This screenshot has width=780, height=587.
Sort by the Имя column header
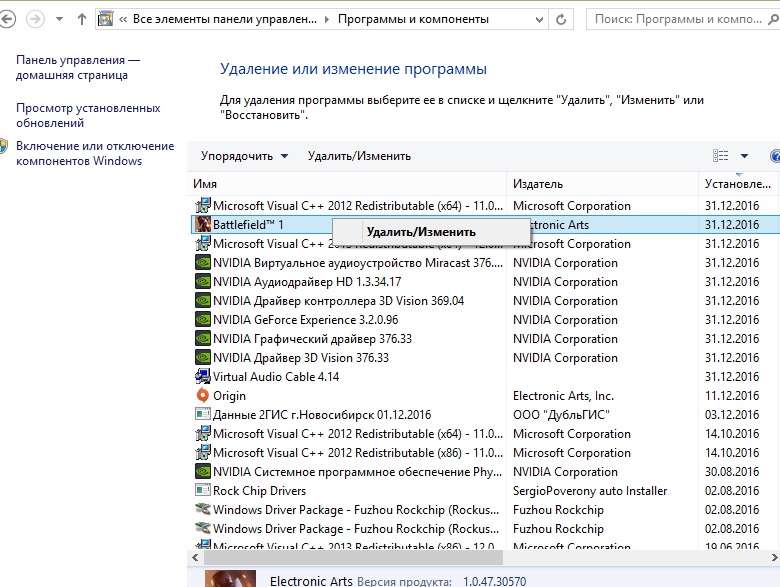pyautogui.click(x=347, y=184)
